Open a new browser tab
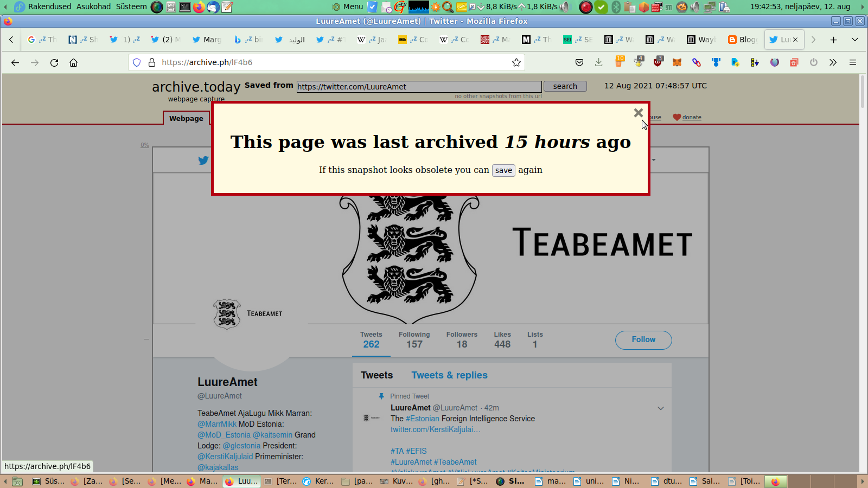Image resolution: width=868 pixels, height=488 pixels. coord(834,40)
